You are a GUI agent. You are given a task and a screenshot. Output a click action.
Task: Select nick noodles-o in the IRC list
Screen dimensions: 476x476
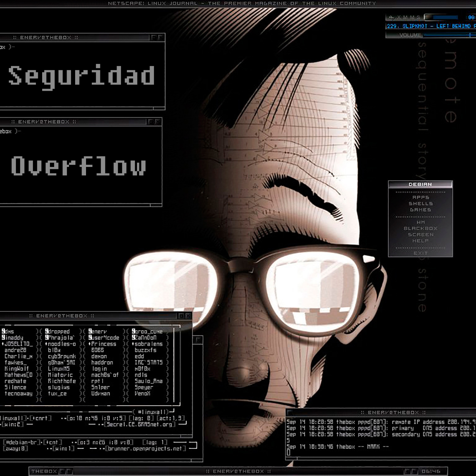(62, 344)
